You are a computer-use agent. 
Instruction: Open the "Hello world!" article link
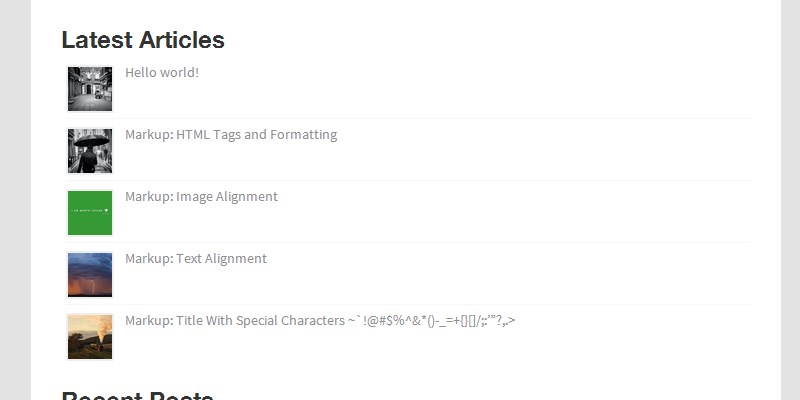coord(162,72)
